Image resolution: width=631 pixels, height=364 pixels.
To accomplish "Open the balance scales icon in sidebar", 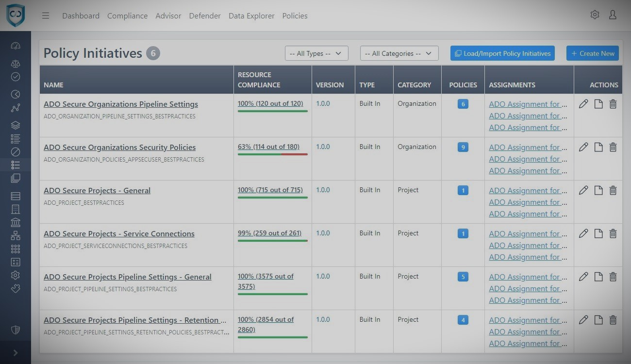I will coord(16,63).
